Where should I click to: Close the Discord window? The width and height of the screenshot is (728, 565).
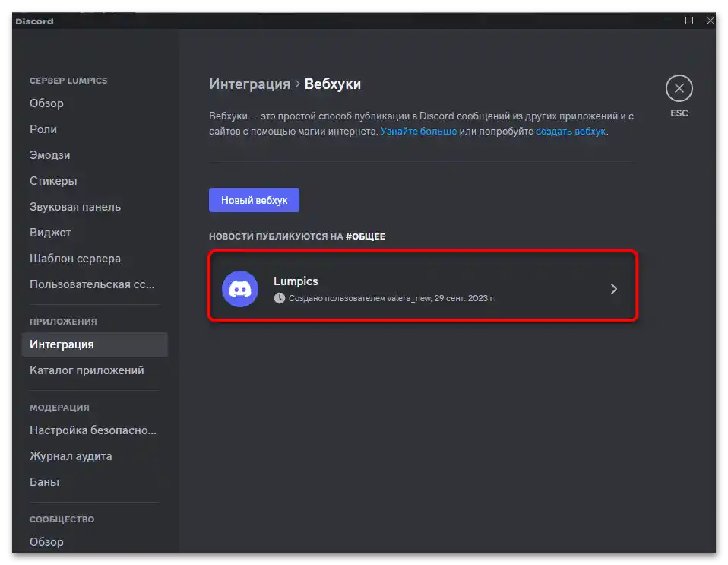click(x=710, y=21)
